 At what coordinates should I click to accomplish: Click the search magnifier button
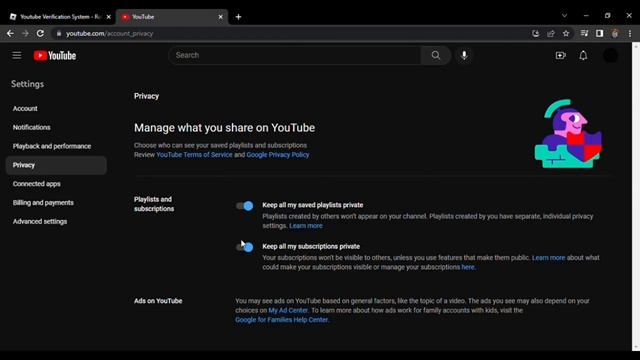click(436, 55)
